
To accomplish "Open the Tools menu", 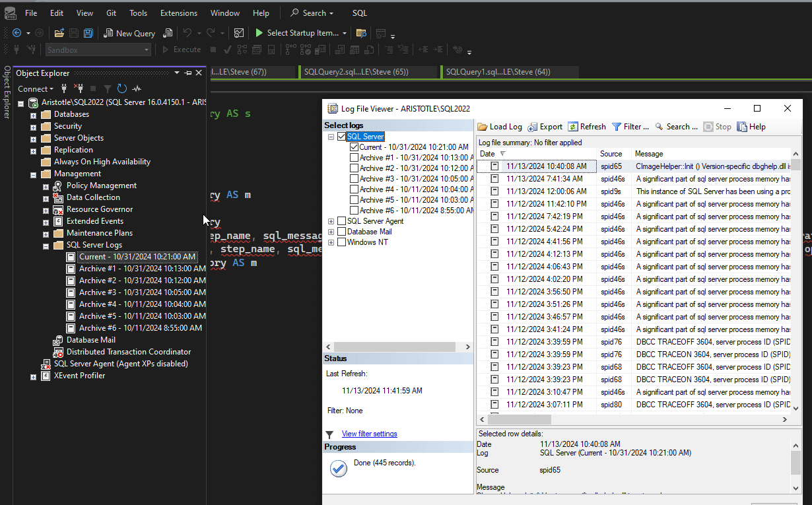I will pos(138,13).
